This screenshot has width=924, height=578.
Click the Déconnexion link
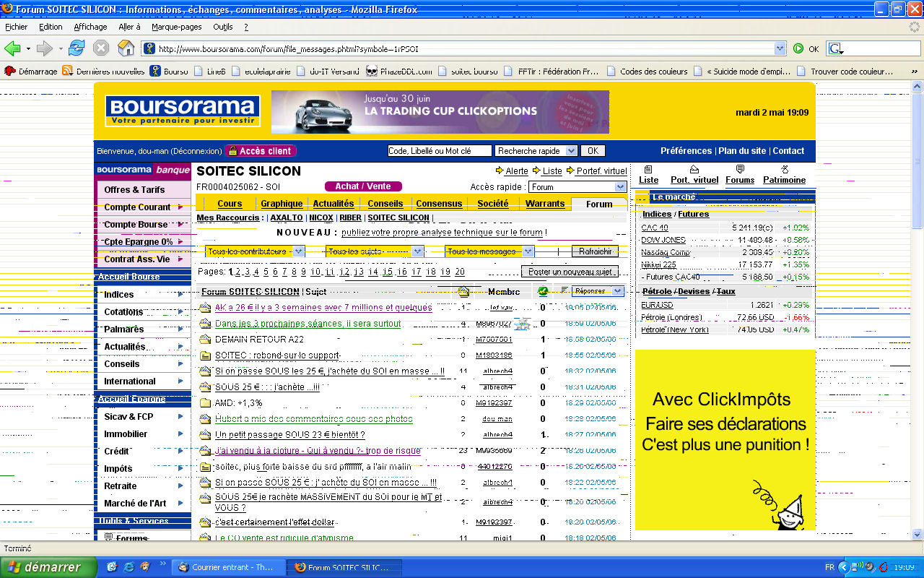click(x=196, y=151)
